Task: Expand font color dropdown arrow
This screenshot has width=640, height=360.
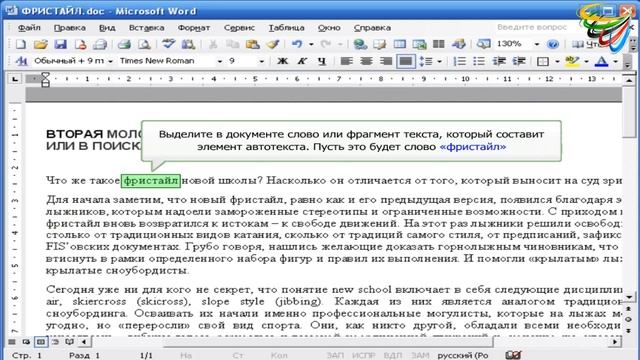Action: [616, 61]
